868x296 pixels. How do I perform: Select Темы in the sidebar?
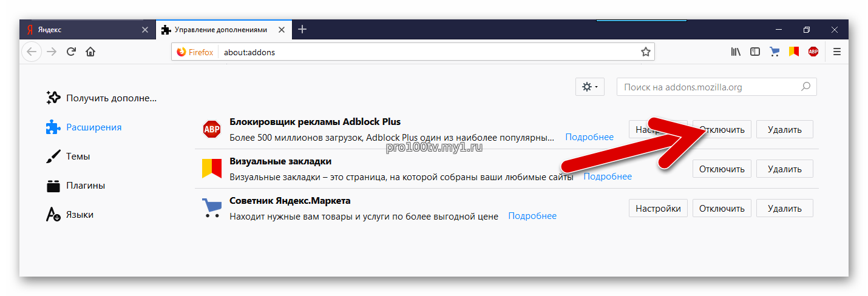pyautogui.click(x=78, y=156)
